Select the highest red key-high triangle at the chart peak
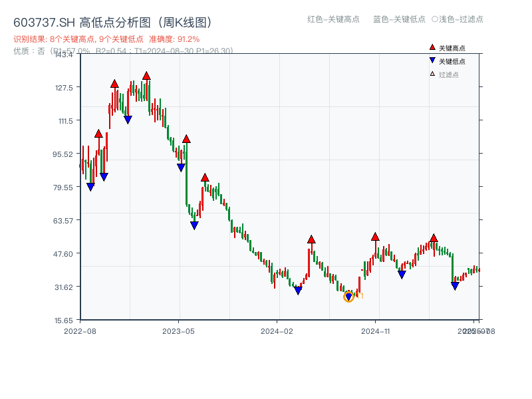This screenshot has width=532, height=399. pos(146,76)
